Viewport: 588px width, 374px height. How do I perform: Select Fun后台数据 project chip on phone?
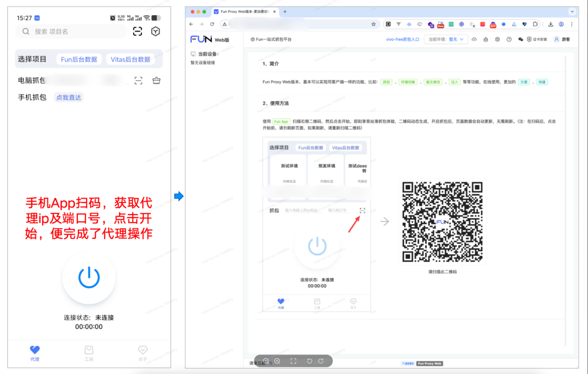tap(79, 59)
